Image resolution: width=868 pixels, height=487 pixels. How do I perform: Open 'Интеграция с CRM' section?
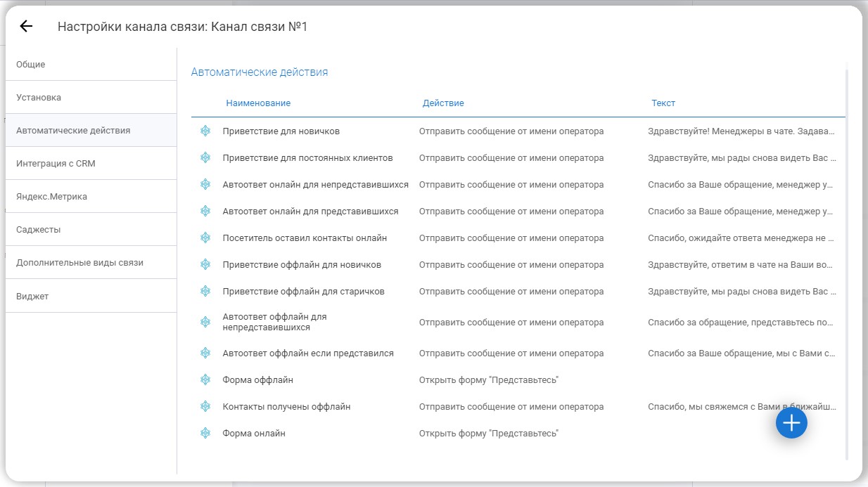coord(56,164)
